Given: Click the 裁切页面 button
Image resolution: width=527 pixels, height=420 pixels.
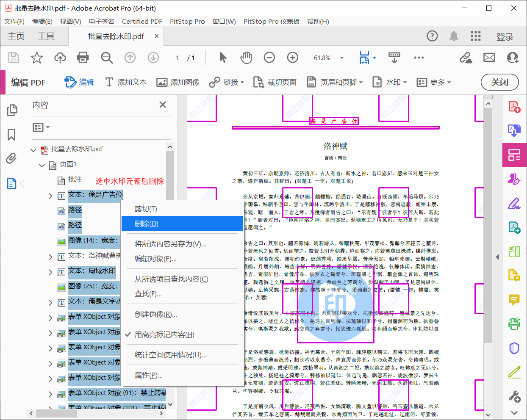Looking at the screenshot, I should pos(275,82).
